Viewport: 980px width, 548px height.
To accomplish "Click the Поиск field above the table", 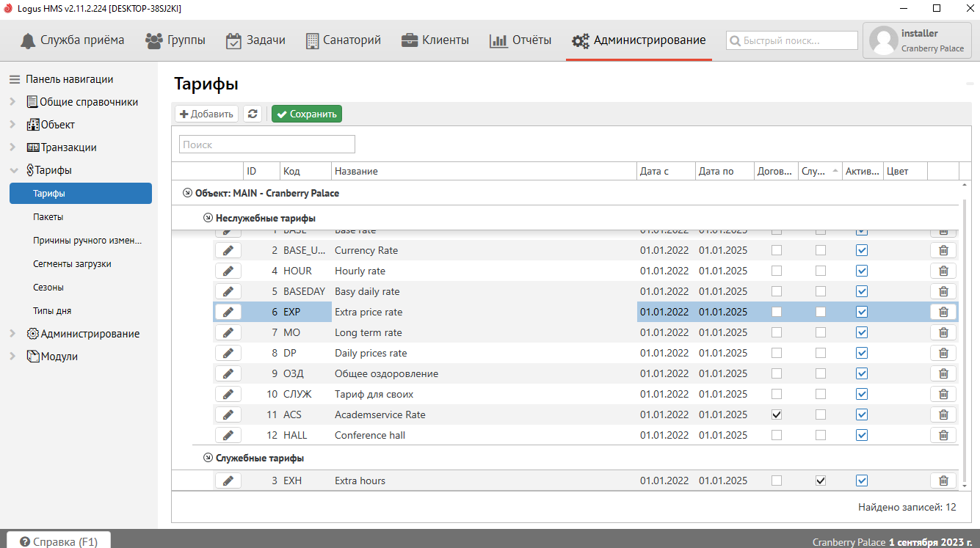I will click(x=267, y=145).
